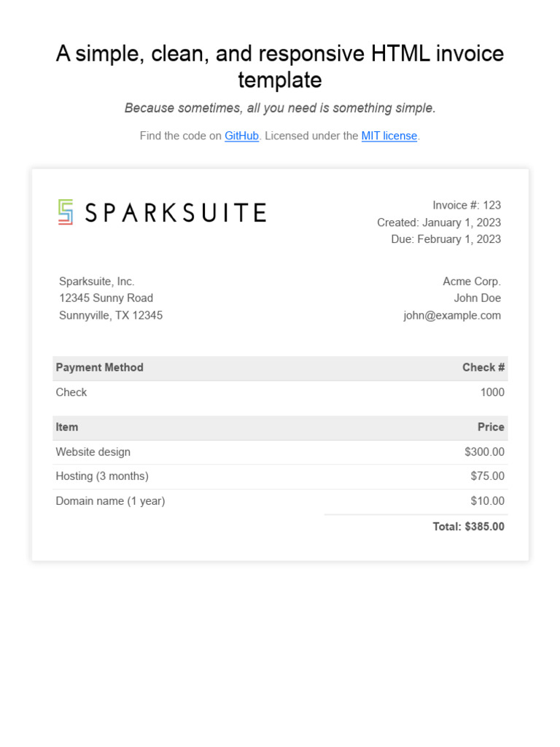Screen dimensions: 560x747
Task: Click the Due: February 1, 2023 date
Action: point(446,239)
